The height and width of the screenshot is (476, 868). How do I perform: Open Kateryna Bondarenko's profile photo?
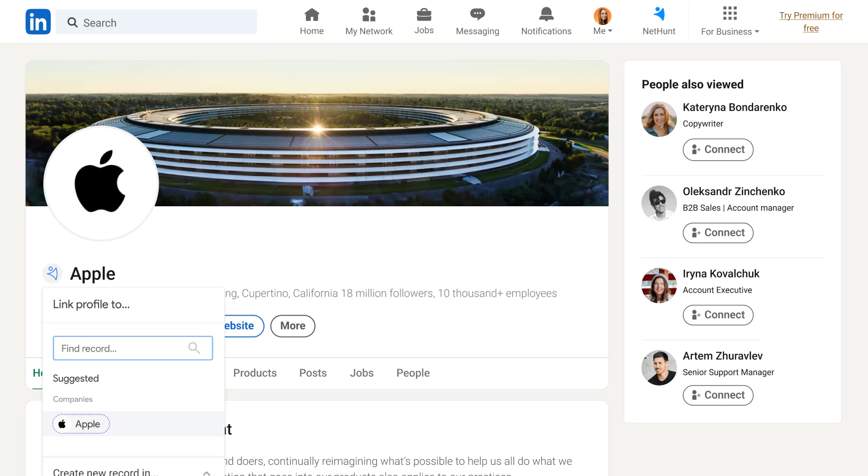659,119
